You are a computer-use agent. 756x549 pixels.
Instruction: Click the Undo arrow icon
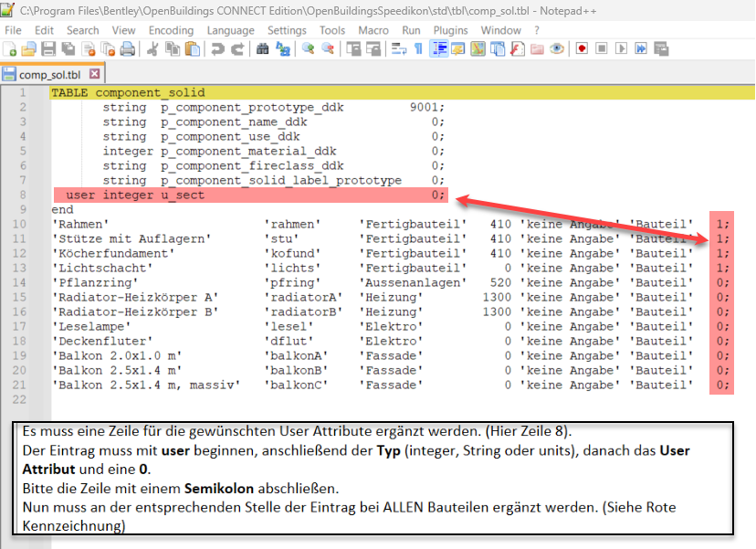[x=216, y=48]
